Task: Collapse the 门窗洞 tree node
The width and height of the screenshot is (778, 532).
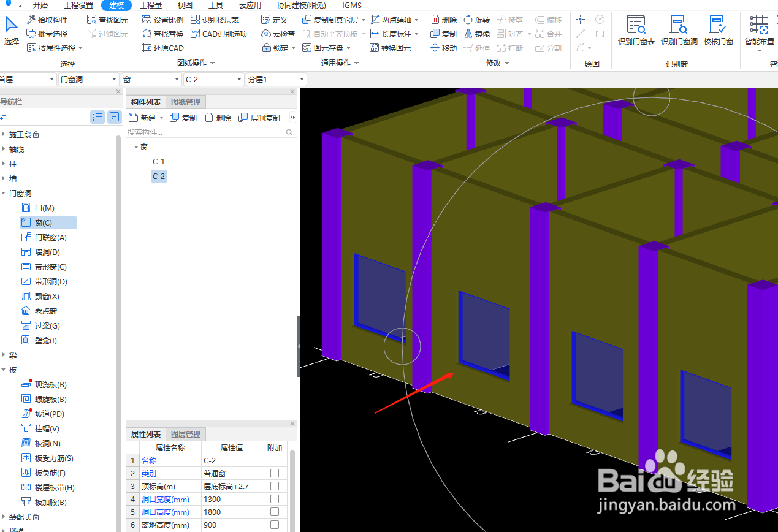Action: tap(4, 194)
